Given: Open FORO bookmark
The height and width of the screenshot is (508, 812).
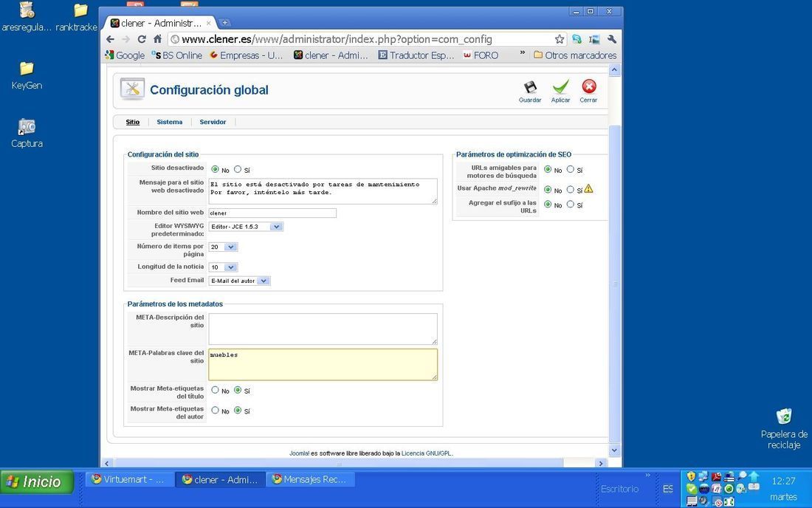Looking at the screenshot, I should 481,55.
